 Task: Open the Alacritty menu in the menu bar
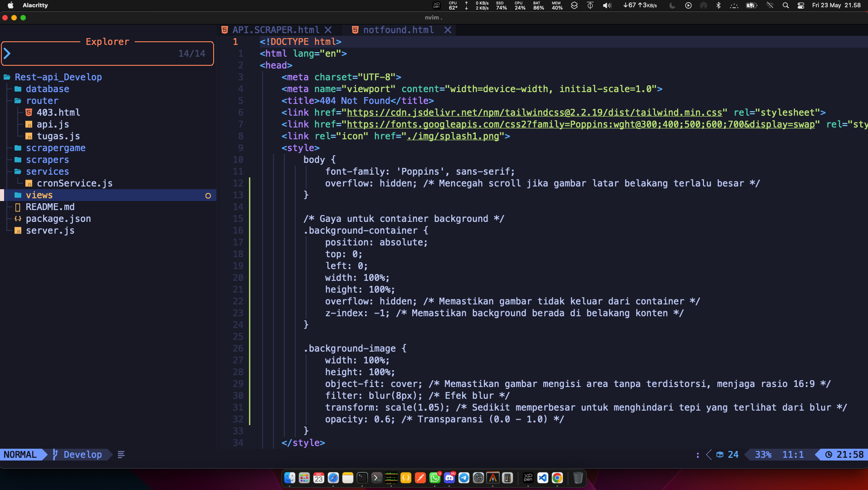(35, 5)
